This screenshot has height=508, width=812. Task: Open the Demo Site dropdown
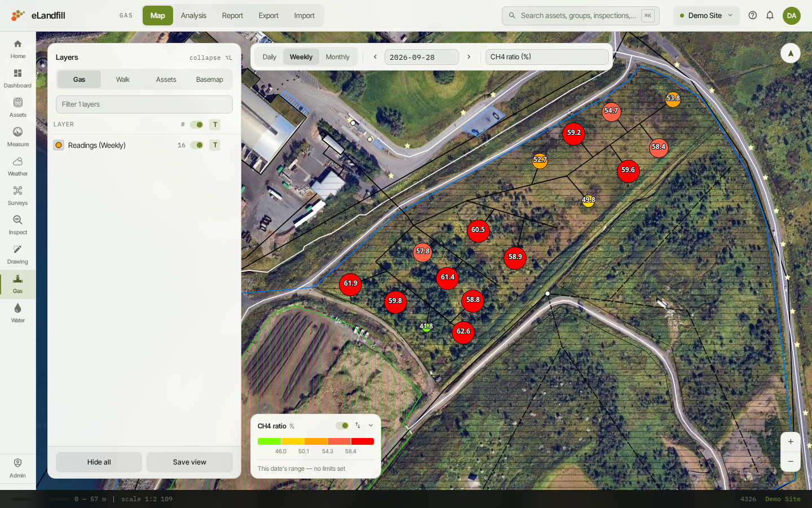[706, 15]
